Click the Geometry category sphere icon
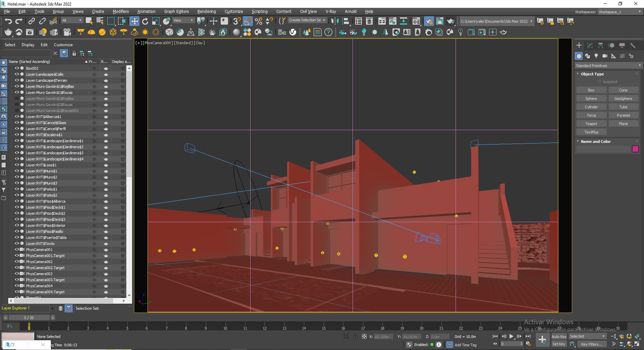Viewport: 644px width, 350px height. [x=579, y=56]
